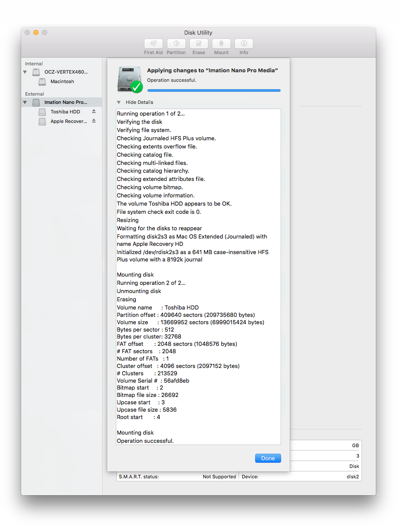Click the Toshiba HDD volume icon
Screen dimensions: 400x532
click(42, 112)
